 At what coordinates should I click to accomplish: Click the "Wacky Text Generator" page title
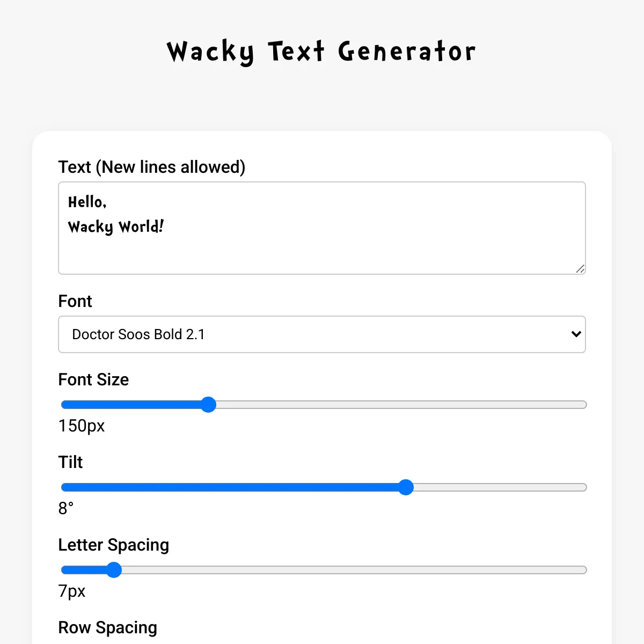click(x=321, y=52)
